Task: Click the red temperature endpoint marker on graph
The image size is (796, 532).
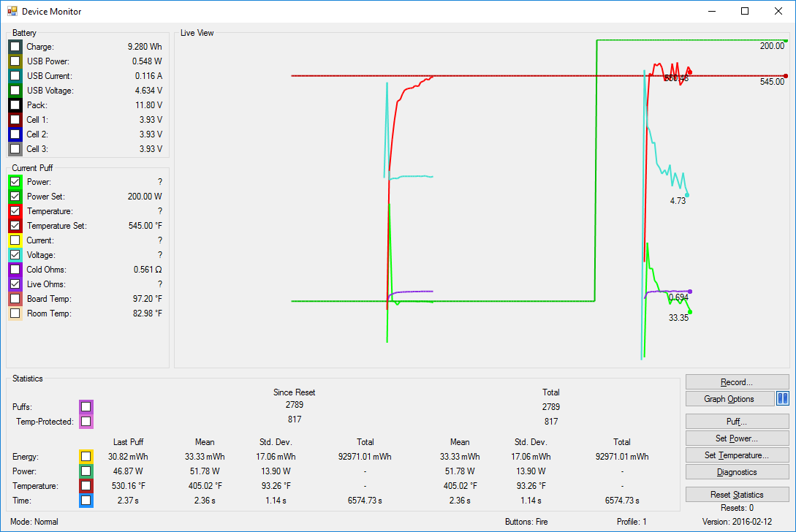Action: [689, 72]
